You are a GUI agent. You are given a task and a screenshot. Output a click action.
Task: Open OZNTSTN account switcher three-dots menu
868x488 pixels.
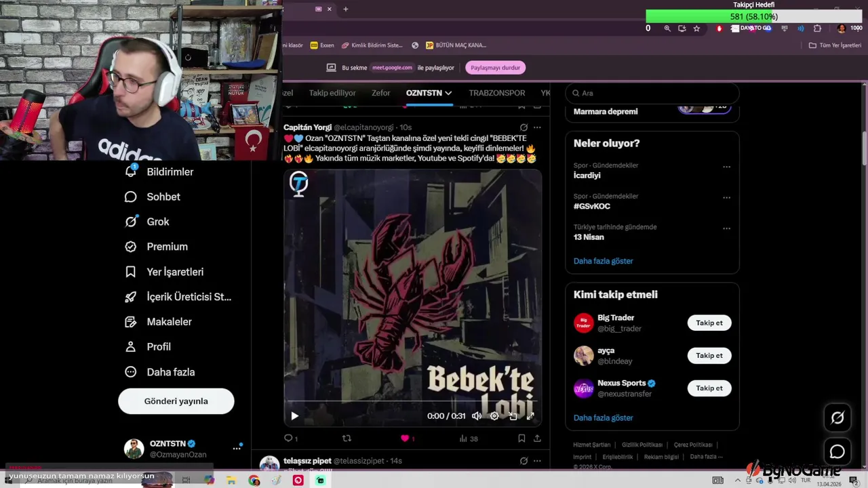pos(237,448)
